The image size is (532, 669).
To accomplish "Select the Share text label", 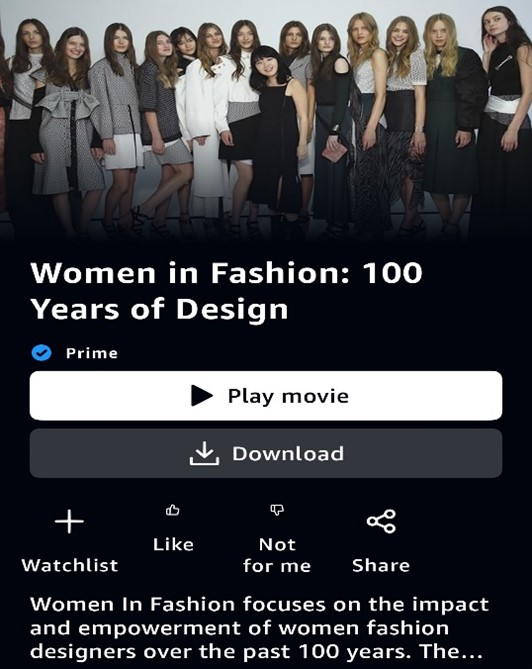I will coord(381,565).
